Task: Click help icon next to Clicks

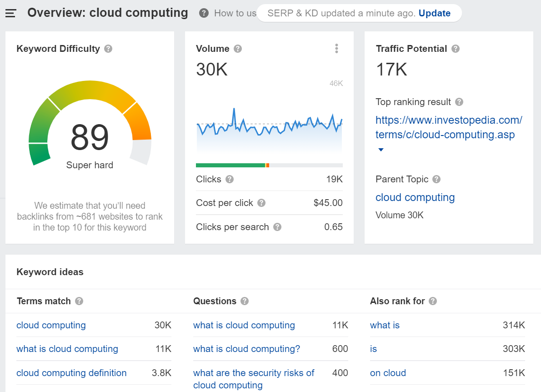Action: (x=230, y=179)
